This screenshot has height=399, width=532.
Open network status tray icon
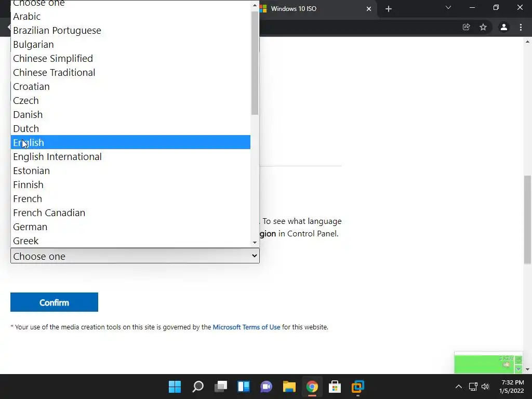click(x=473, y=387)
